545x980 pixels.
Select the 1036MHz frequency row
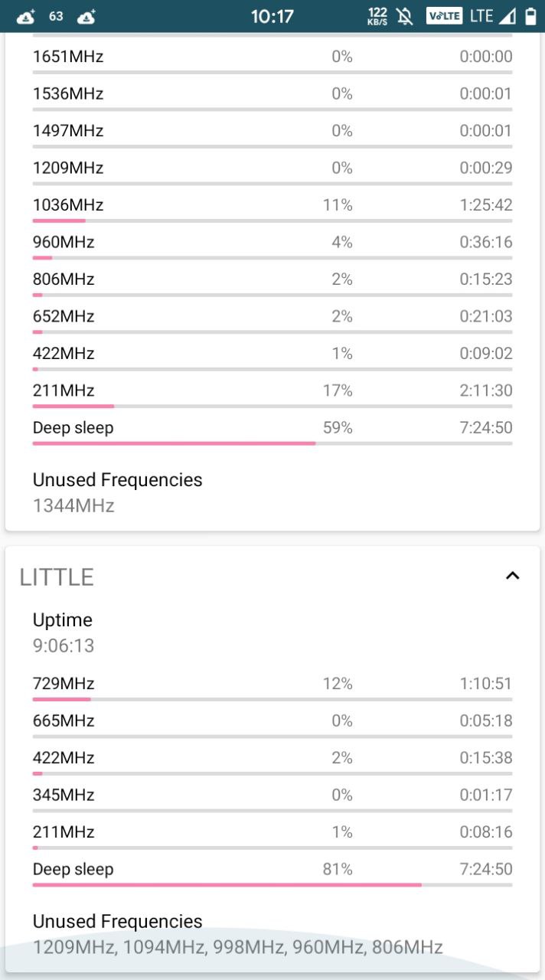pos(272,207)
